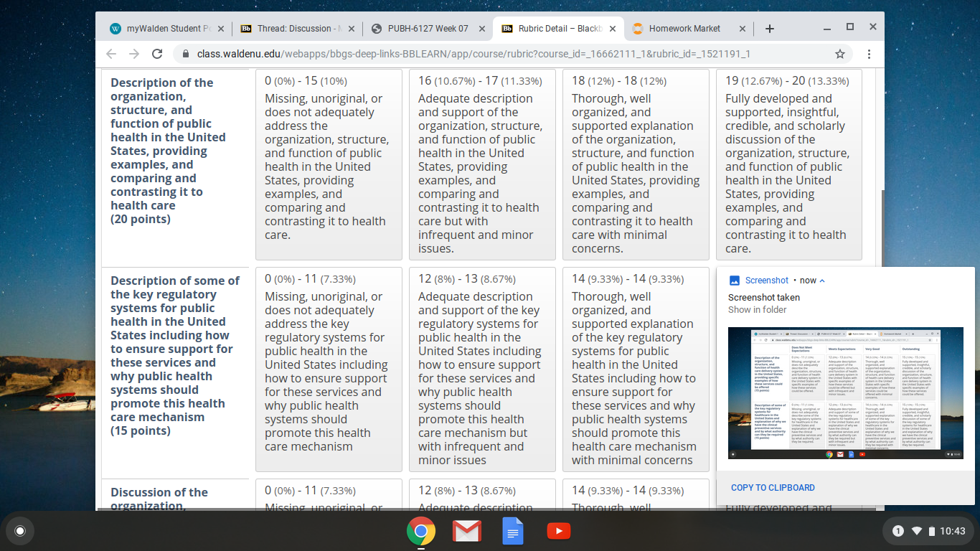Collapse the Screenshot notification chevron
Image resolution: width=980 pixels, height=551 pixels.
[822, 281]
